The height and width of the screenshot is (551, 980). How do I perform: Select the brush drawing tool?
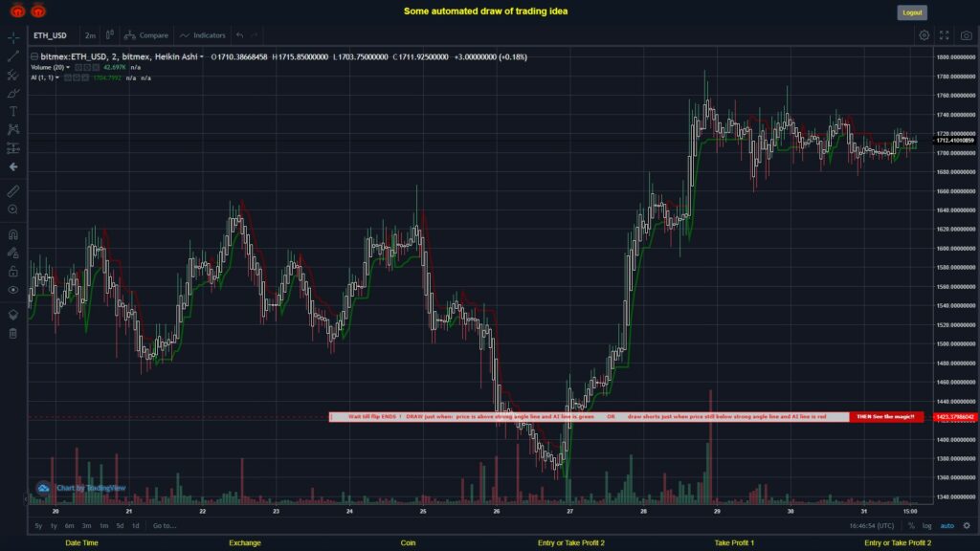pyautogui.click(x=13, y=93)
